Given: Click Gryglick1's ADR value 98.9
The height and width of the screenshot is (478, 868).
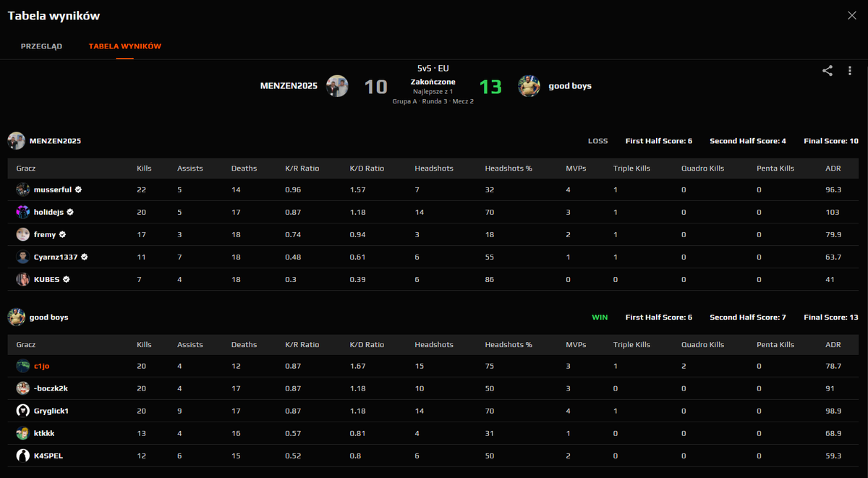Looking at the screenshot, I should (833, 411).
